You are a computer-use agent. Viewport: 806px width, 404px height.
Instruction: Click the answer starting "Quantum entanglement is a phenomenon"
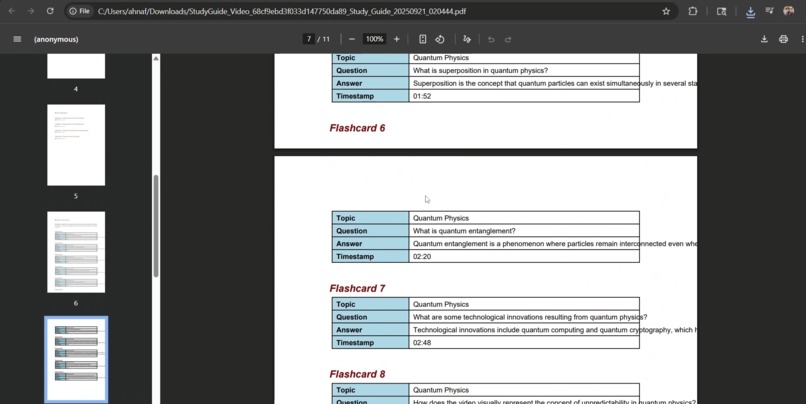pyautogui.click(x=555, y=244)
